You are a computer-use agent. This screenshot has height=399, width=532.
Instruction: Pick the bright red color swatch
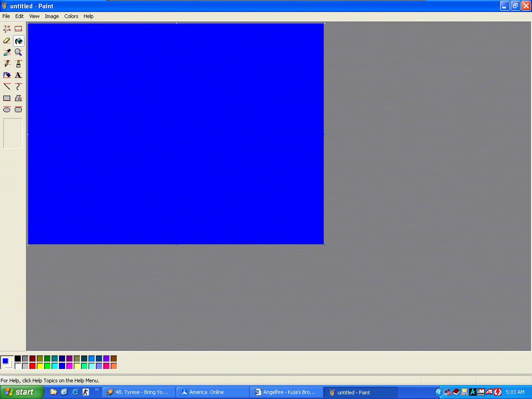(x=33, y=366)
